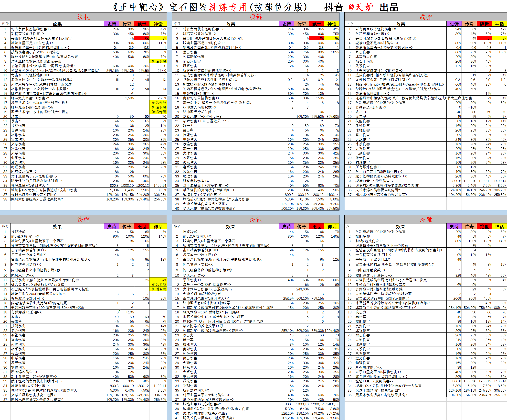
Task: Select the 绝世 header in the 戒指 table
Action: tap(484, 24)
